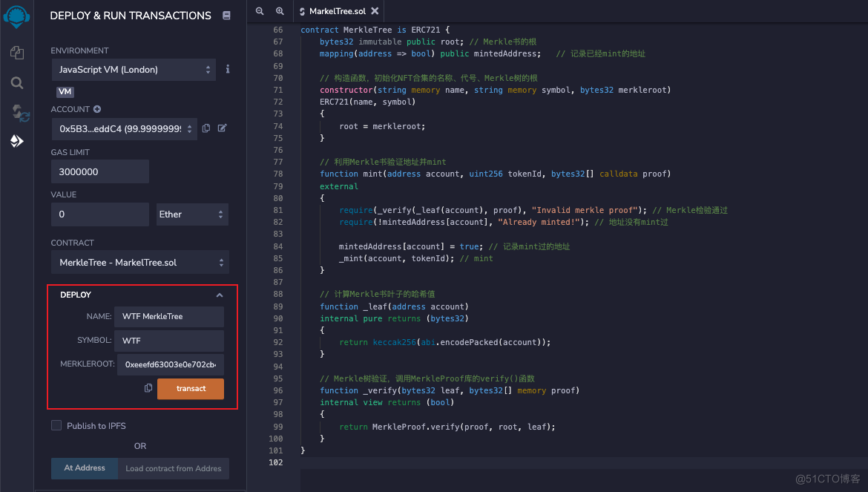Copy selected account address to clipboard

(x=206, y=128)
